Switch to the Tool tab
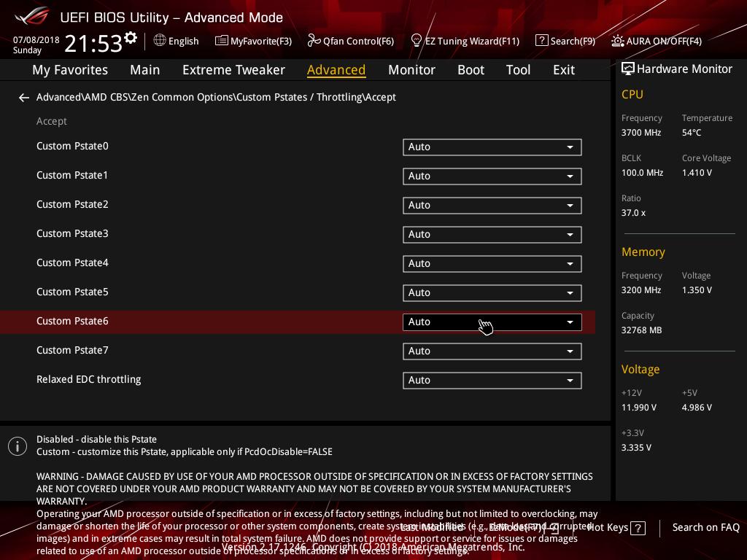747x560 pixels. (x=519, y=70)
